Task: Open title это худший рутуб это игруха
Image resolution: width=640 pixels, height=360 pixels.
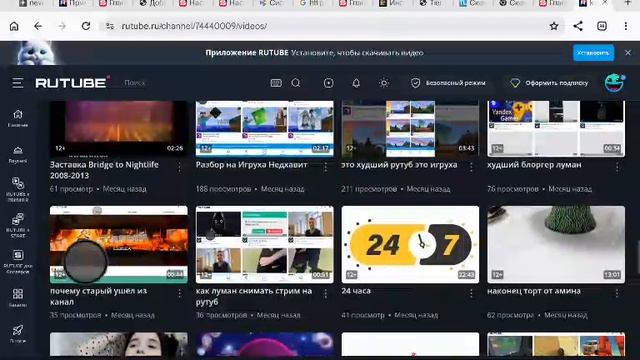Action: (x=399, y=164)
